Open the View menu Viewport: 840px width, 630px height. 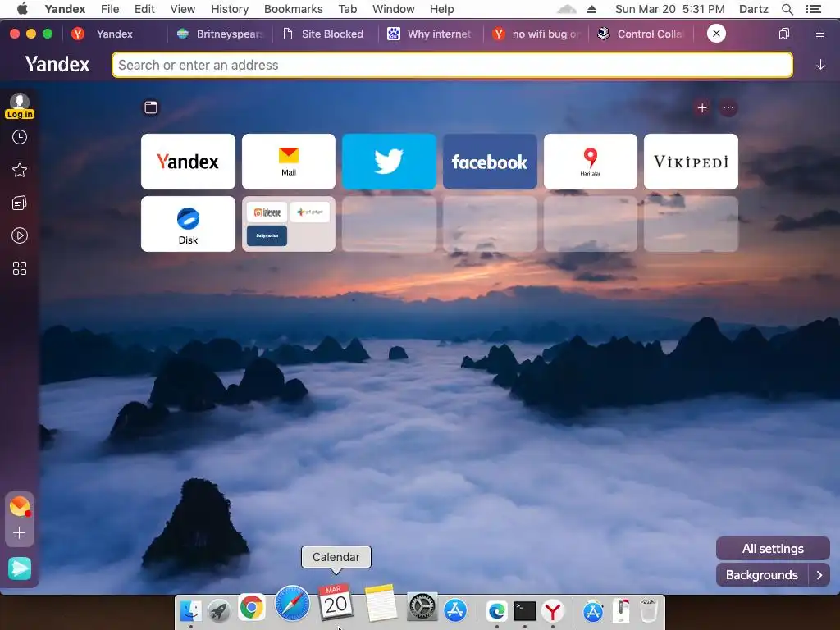(183, 9)
